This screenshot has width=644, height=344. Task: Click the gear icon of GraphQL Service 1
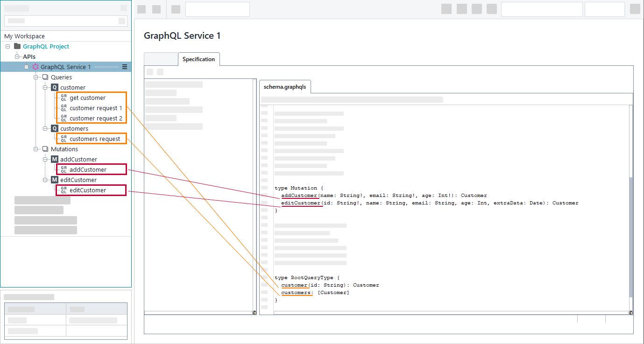click(36, 67)
